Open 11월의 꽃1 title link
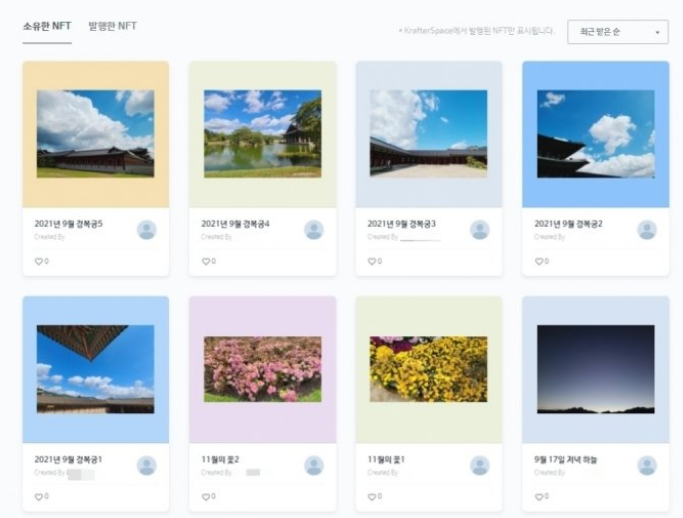 point(386,460)
